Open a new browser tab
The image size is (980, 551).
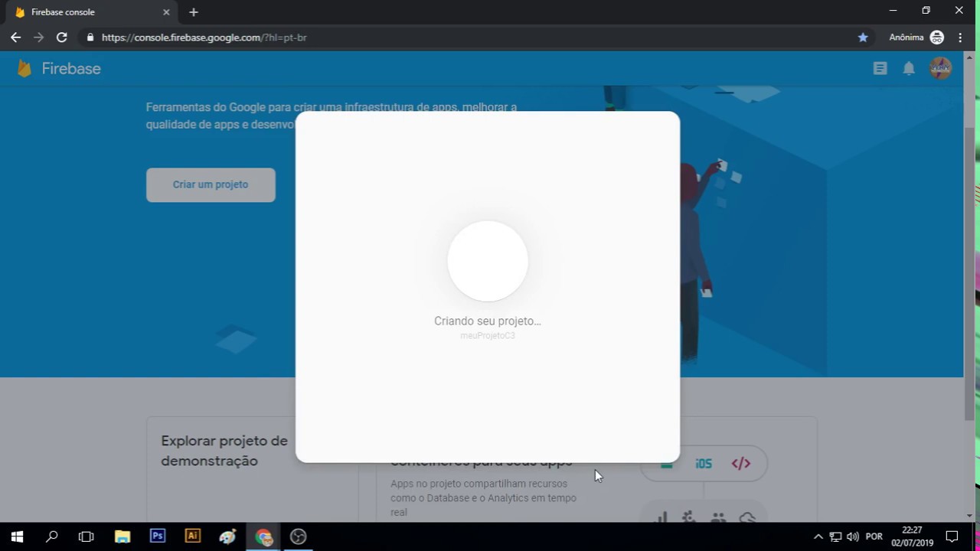click(x=193, y=12)
